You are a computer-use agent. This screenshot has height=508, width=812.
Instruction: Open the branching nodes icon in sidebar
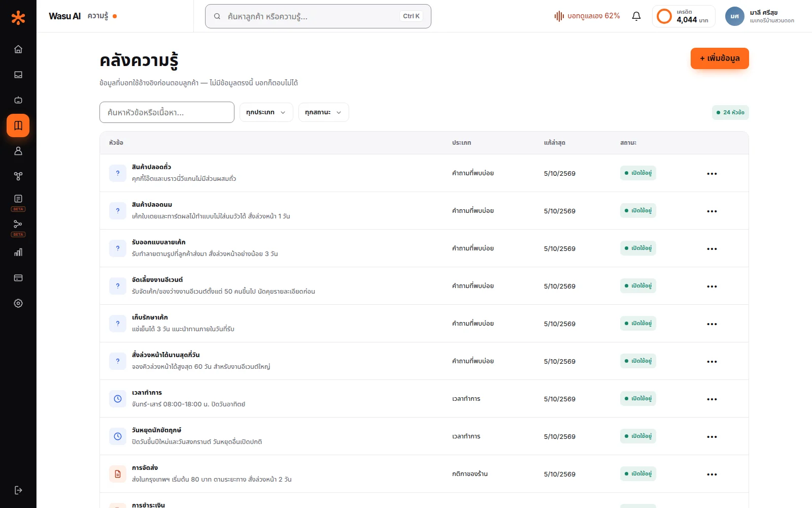click(x=18, y=176)
